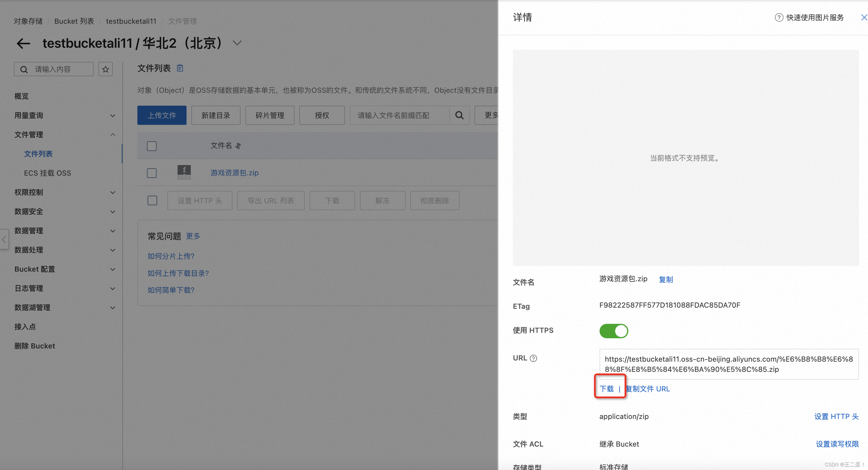868x470 pixels.
Task: Click the 碎片管理 button
Action: point(270,115)
